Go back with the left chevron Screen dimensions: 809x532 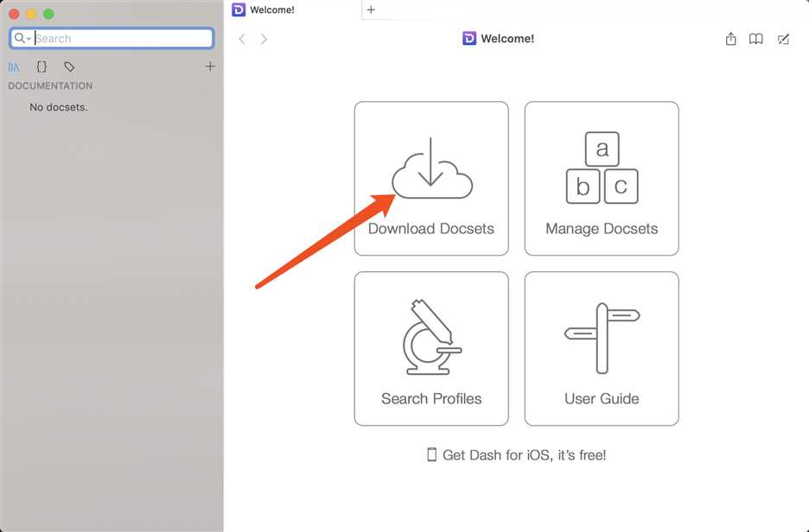coord(242,39)
